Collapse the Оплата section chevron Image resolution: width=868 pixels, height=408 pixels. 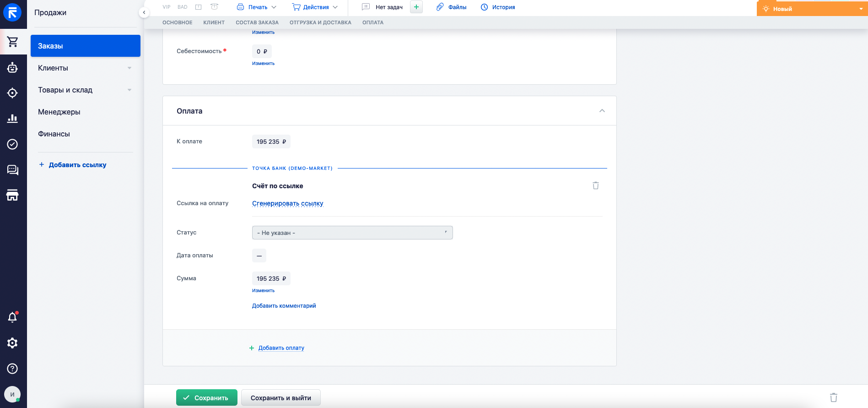coord(602,111)
